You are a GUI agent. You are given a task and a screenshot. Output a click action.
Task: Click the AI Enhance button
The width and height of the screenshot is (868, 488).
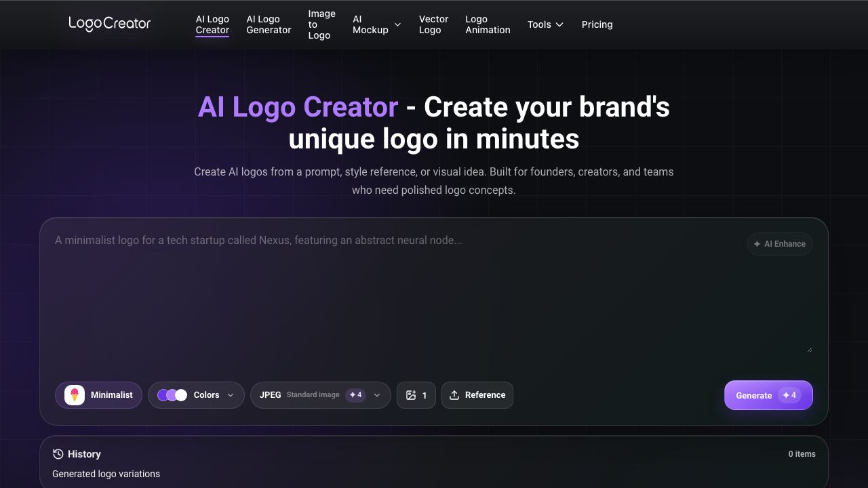[780, 244]
